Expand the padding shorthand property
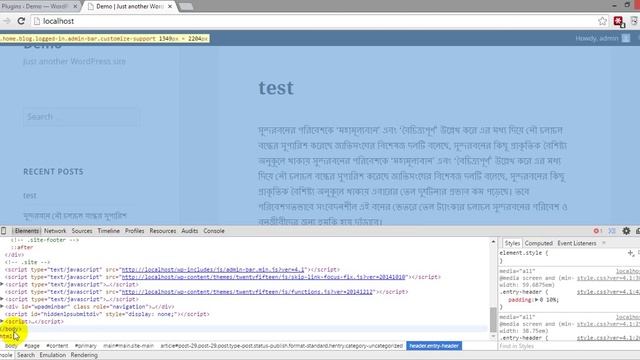Image resolution: width=640 pixels, height=360 pixels. click(x=536, y=300)
